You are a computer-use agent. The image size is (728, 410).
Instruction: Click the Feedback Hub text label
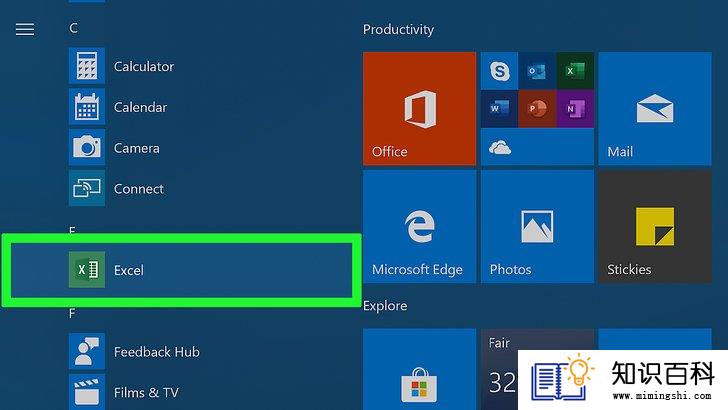tap(156, 352)
